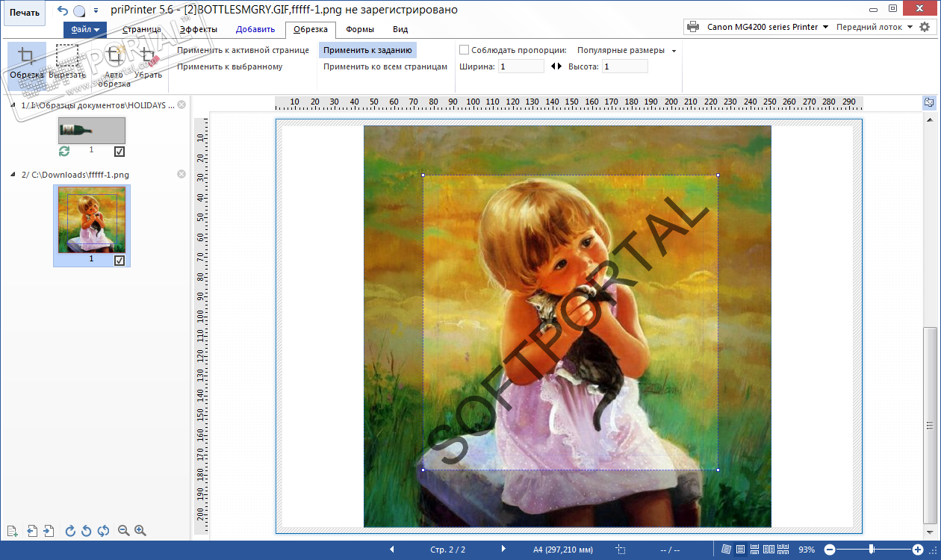The height and width of the screenshot is (560, 941).
Task: Swap width and height arrows
Action: pyautogui.click(x=556, y=66)
